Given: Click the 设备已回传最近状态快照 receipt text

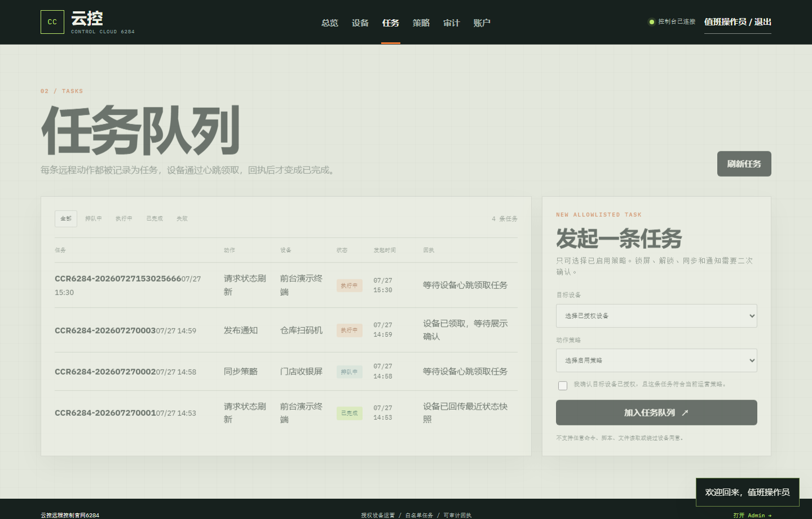Looking at the screenshot, I should pos(465,413).
